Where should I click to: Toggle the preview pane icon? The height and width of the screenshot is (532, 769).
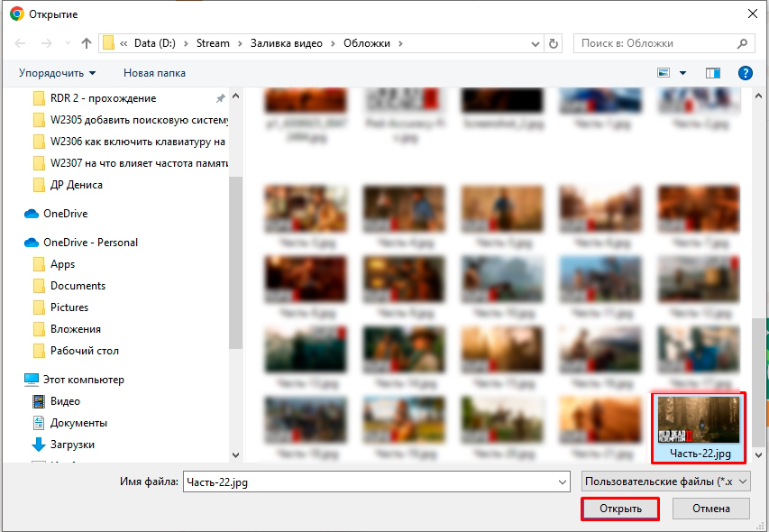point(712,73)
